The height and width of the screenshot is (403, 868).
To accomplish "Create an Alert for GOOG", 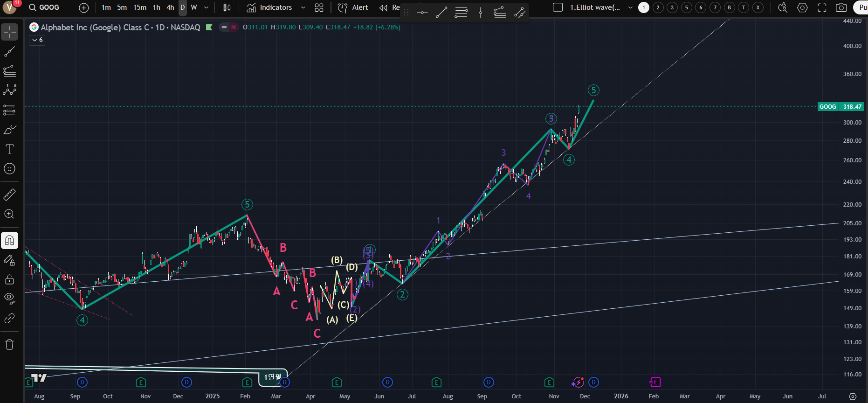I will [x=353, y=7].
